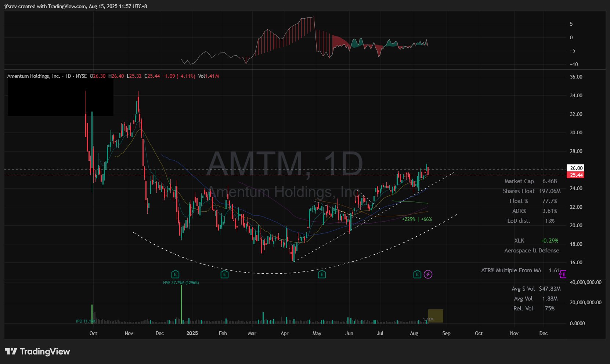Viewport: 610px width, 364px height.
Task: Click the 34.00 price axis label
Action: [x=576, y=95]
